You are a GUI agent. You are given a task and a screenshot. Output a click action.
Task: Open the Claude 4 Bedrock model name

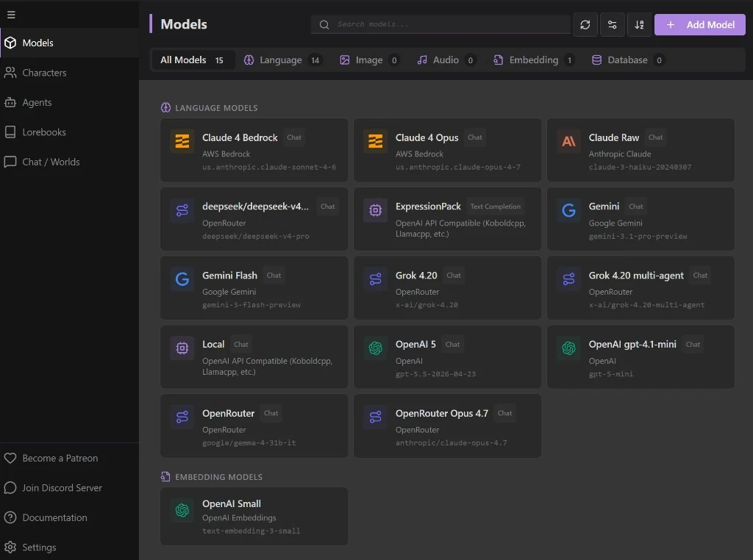pos(240,137)
